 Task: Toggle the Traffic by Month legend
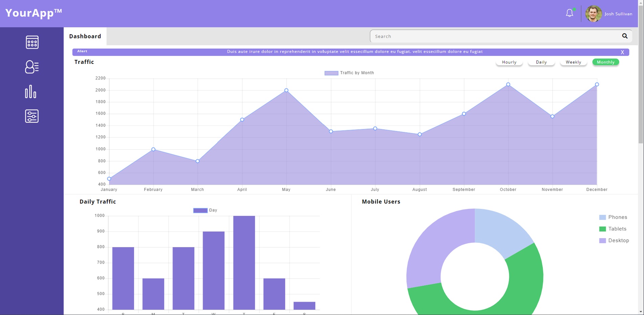(349, 73)
